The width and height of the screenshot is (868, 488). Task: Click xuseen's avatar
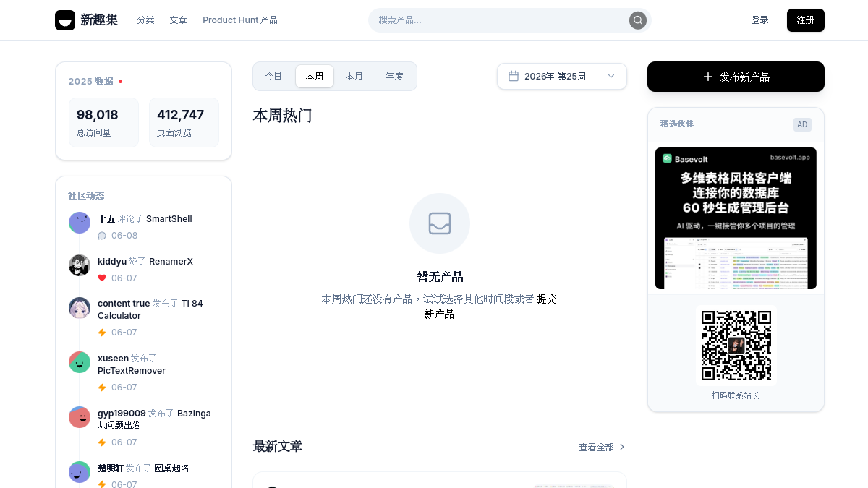point(80,362)
